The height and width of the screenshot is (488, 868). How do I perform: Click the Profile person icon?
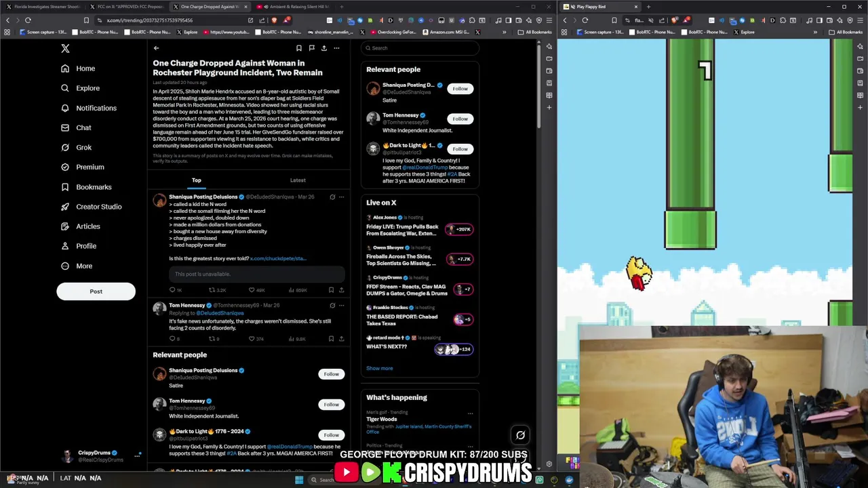(x=65, y=246)
